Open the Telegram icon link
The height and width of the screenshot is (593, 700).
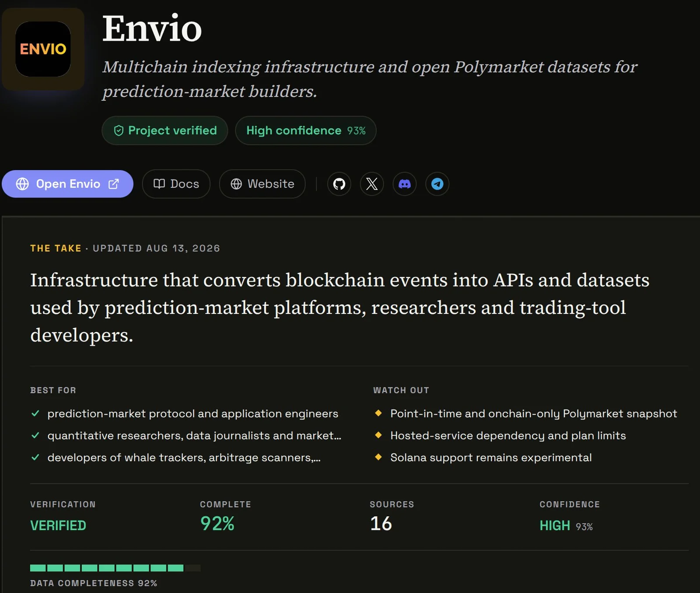[437, 184]
